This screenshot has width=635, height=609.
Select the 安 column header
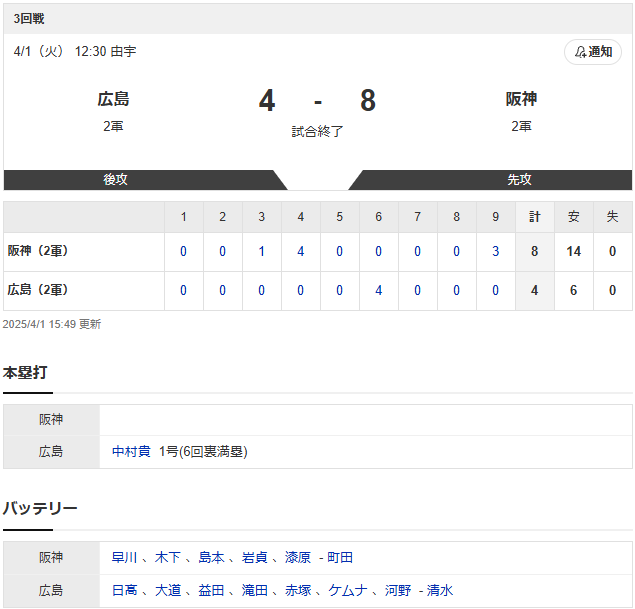[x=573, y=217]
